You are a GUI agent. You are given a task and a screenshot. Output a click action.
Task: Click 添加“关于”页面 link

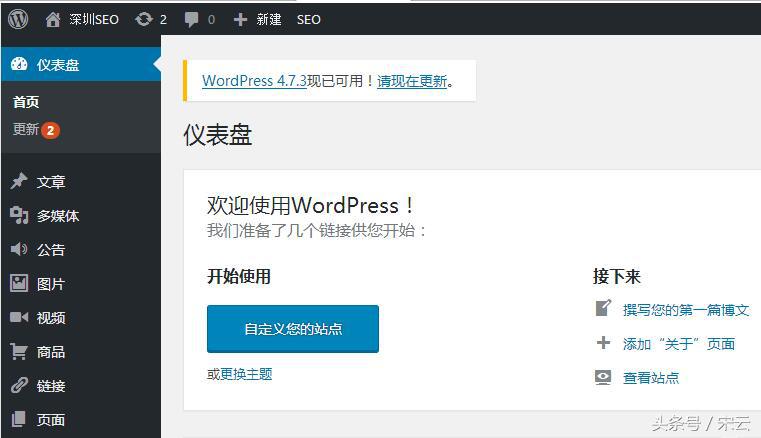(678, 344)
